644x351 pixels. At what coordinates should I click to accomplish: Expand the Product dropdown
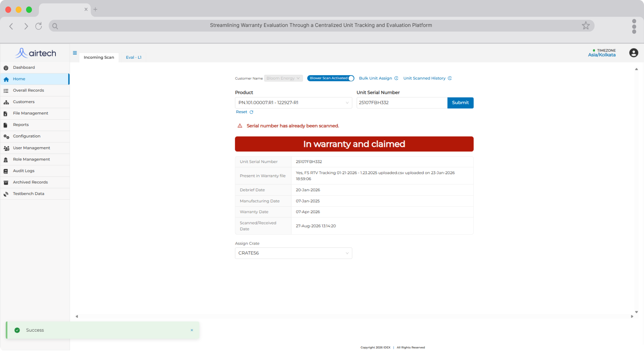[293, 103]
